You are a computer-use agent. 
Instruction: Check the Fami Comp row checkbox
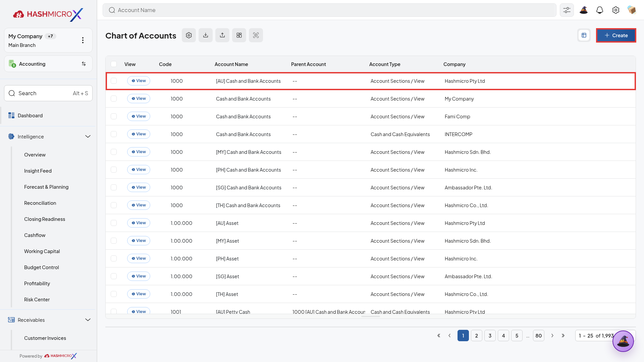point(114,116)
